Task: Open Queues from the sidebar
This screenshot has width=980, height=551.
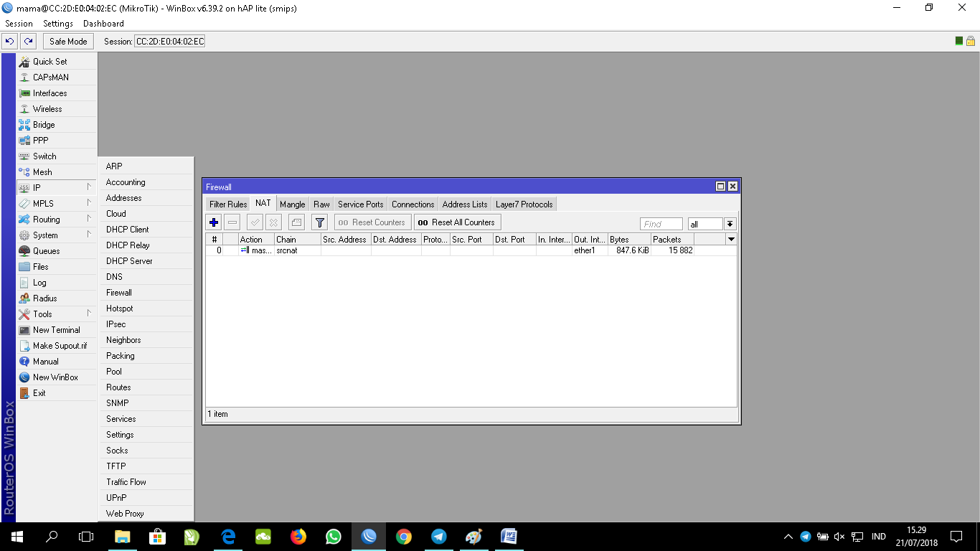Action: [x=57, y=251]
